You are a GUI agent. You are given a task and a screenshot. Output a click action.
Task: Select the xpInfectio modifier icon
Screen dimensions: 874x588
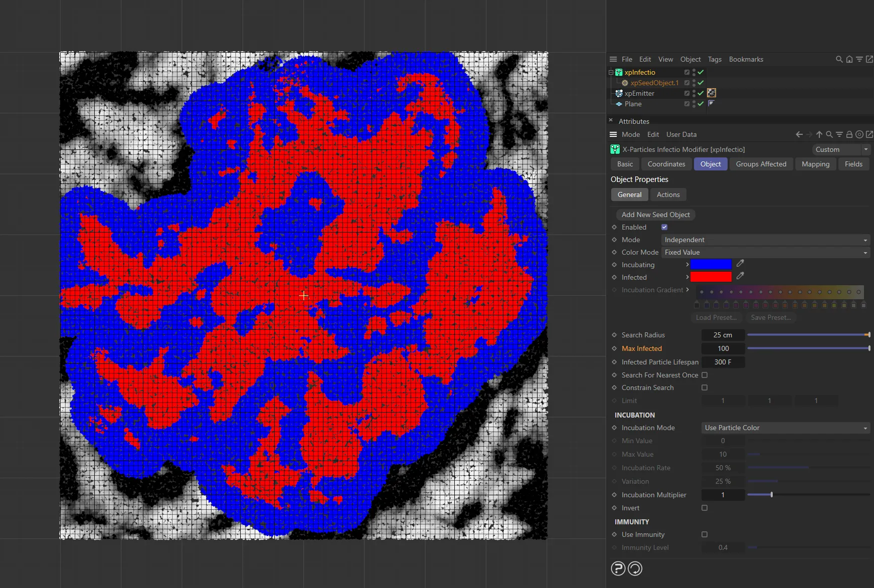[x=619, y=72]
